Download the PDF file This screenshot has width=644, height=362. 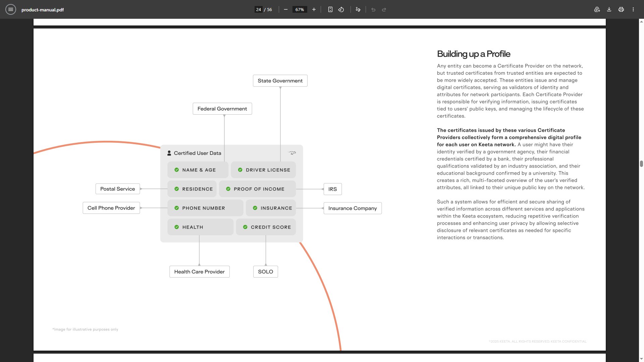(609, 9)
